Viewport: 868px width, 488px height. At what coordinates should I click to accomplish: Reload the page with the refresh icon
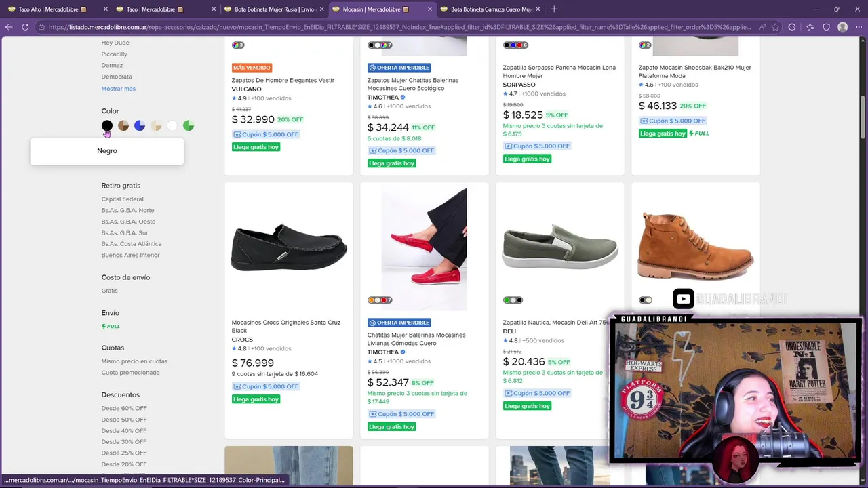(25, 27)
